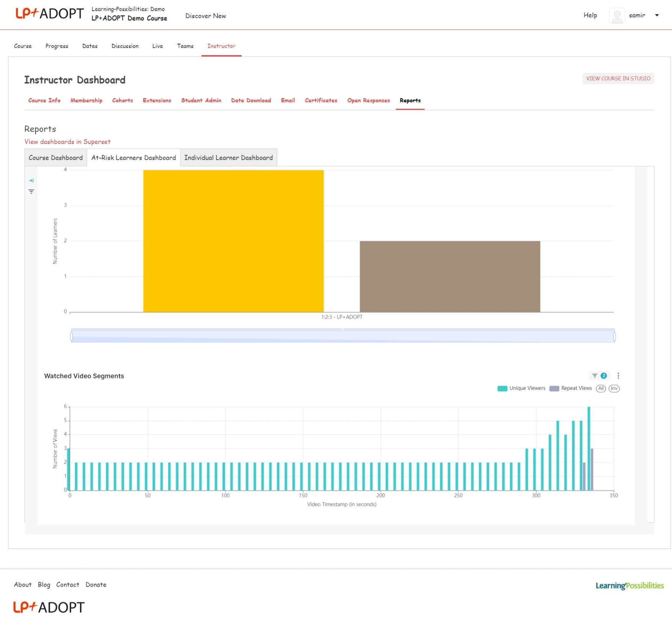Click the expand sidebar arrow icon
Image resolution: width=672 pixels, height=634 pixels.
pos(31,180)
